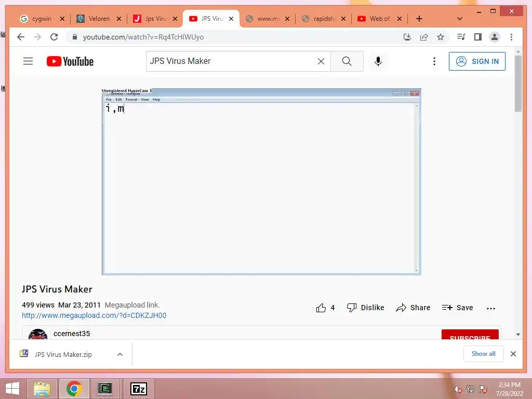The width and height of the screenshot is (532, 399).
Task: Open the taskbar clock and date
Action: [509, 389]
